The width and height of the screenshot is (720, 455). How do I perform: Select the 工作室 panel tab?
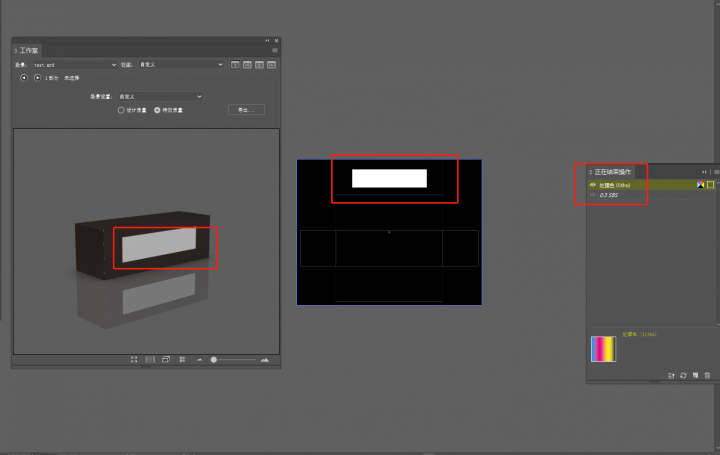coord(29,50)
